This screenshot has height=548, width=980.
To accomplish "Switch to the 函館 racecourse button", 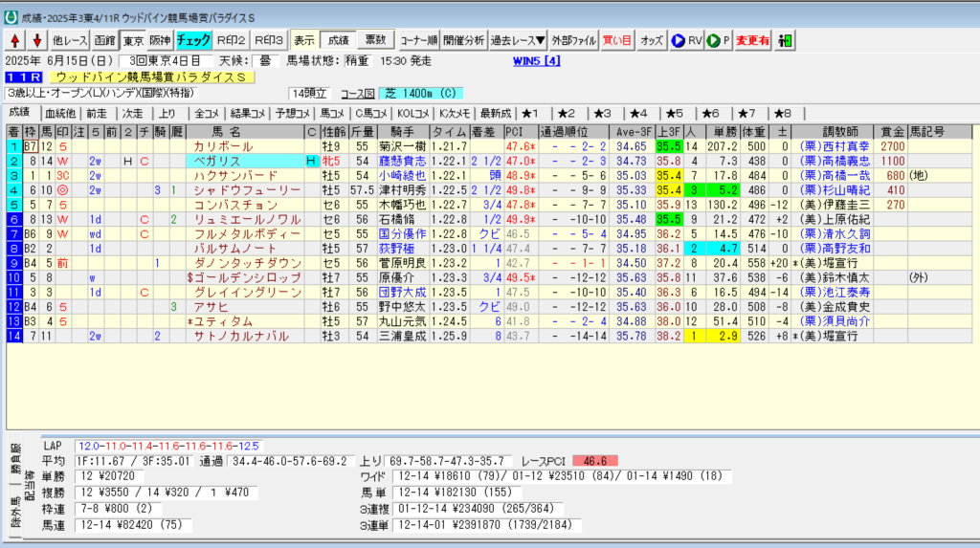I will click(105, 40).
